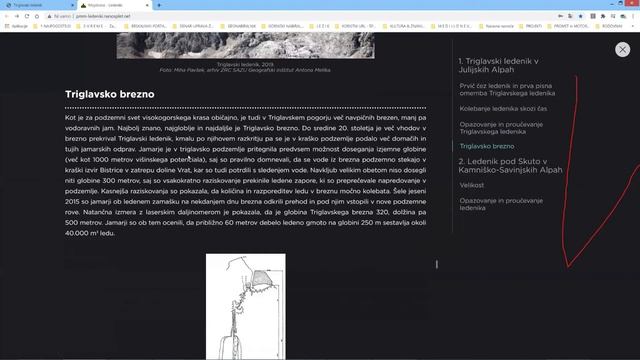This screenshot has height=360, width=640.
Task: Go back with the browser back arrow
Action: pyautogui.click(x=7, y=16)
